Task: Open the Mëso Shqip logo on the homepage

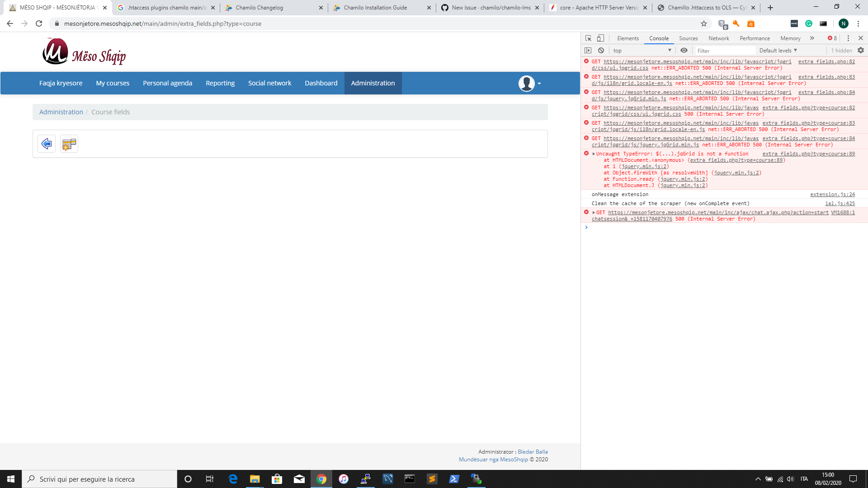Action: pos(84,52)
